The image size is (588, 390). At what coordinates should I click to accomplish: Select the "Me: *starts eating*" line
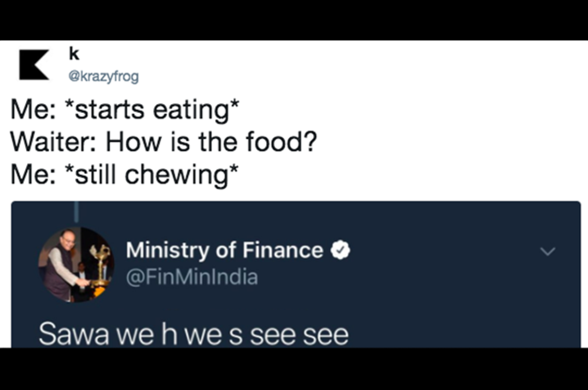click(x=125, y=109)
